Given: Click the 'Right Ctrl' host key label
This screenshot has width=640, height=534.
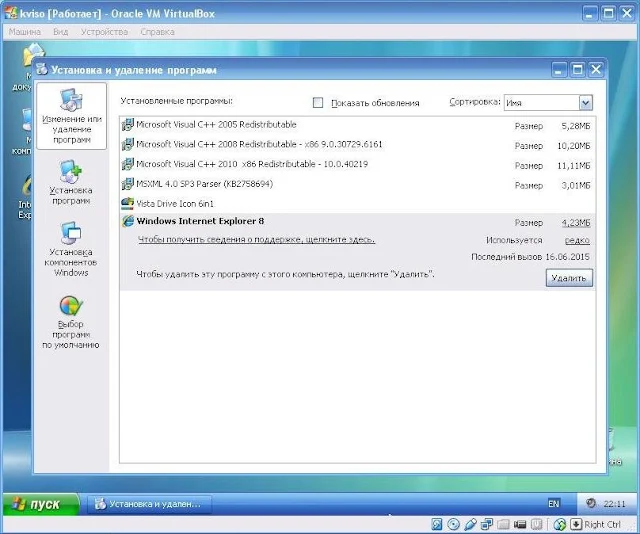Looking at the screenshot, I should pos(602,524).
